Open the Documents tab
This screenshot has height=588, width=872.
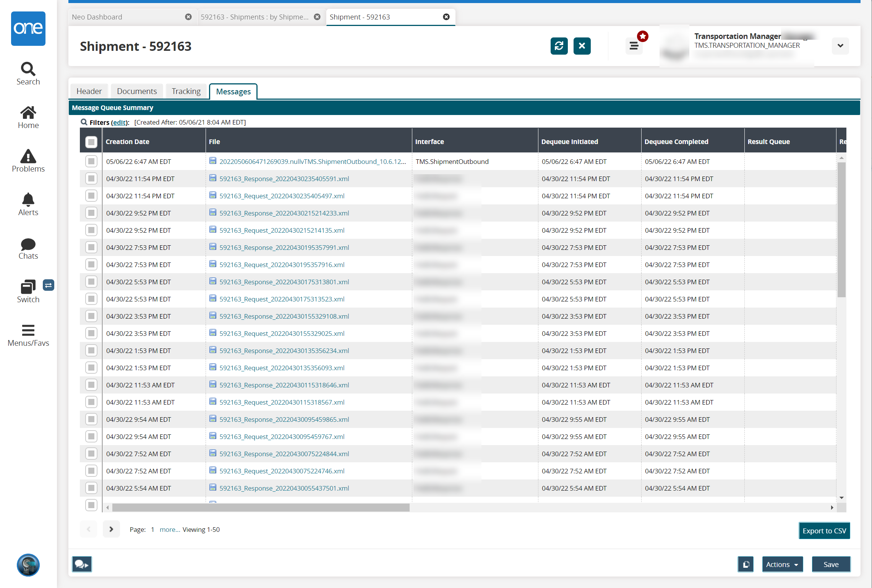coord(137,91)
